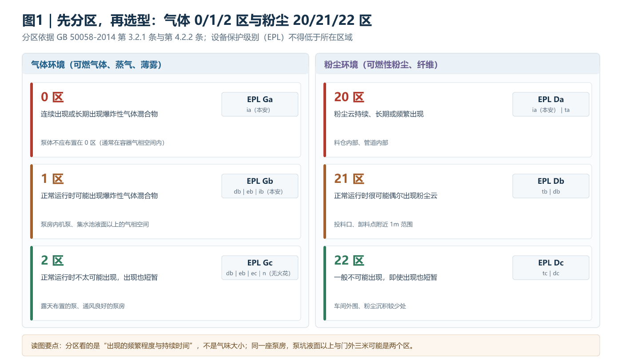Select the red "0 区" heading in the gas panel

[x=52, y=97]
